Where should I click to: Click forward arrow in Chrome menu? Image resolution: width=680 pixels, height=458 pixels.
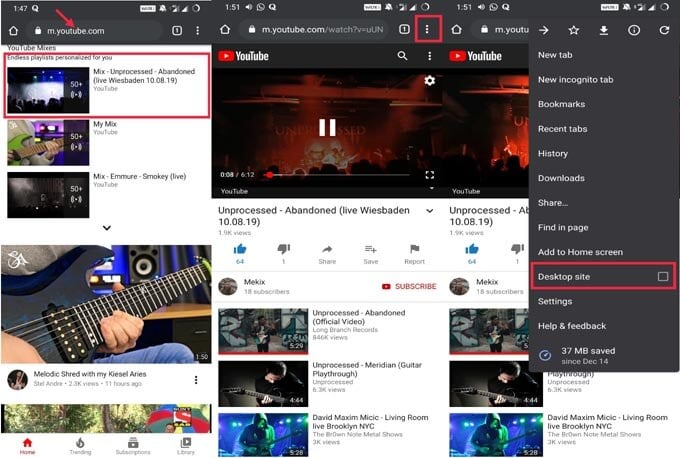click(x=544, y=30)
